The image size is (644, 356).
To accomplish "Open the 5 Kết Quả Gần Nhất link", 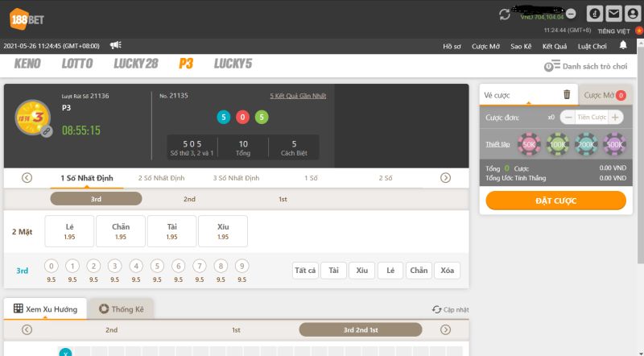I will (298, 96).
